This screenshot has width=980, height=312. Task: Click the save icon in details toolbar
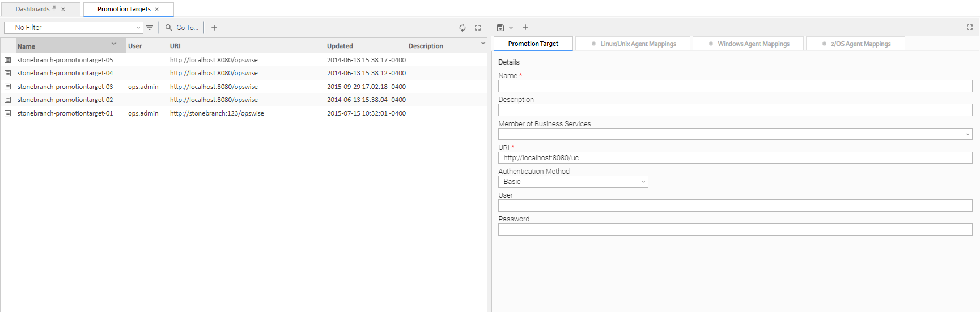500,28
